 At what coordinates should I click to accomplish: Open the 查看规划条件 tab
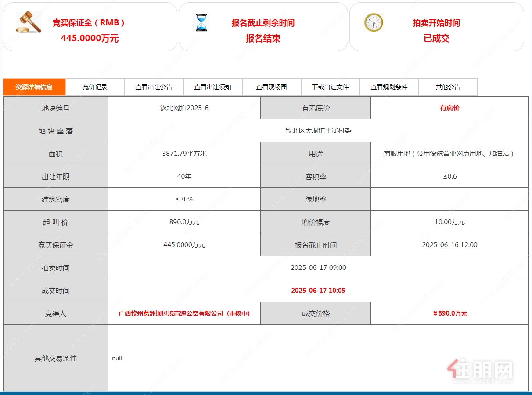(389, 87)
